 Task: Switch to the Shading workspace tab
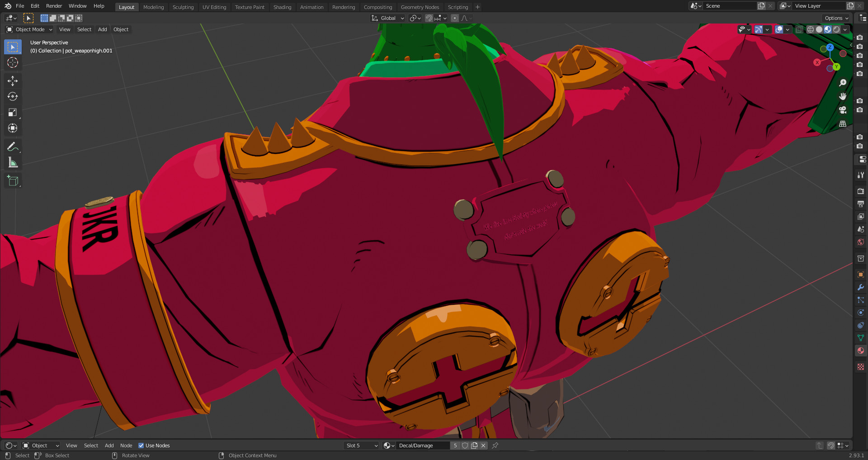pyautogui.click(x=282, y=7)
